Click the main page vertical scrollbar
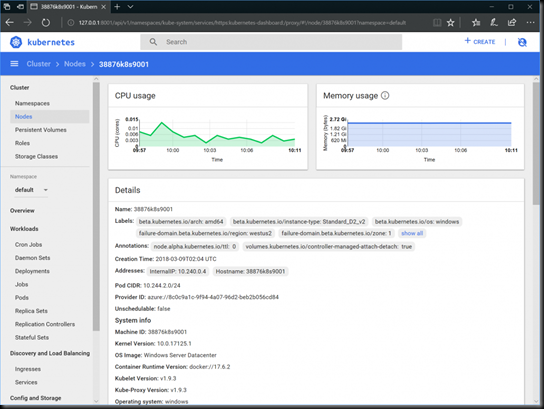Viewport: 544px width, 409px height. pyautogui.click(x=536, y=143)
